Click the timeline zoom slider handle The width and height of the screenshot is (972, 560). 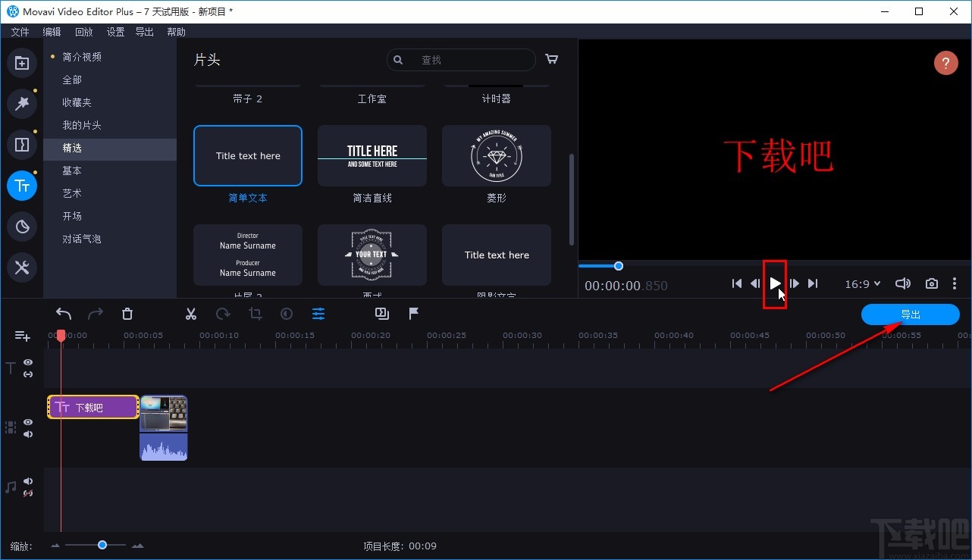(x=102, y=545)
